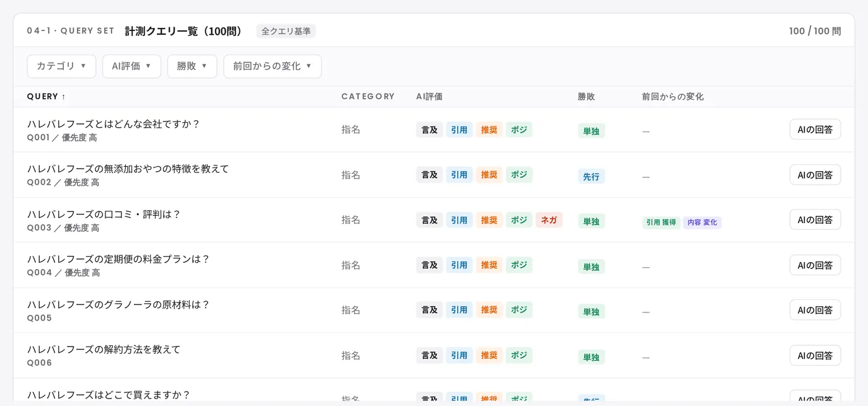Expand the 勝敗 filter dropdown
This screenshot has height=406, width=868.
tap(192, 66)
